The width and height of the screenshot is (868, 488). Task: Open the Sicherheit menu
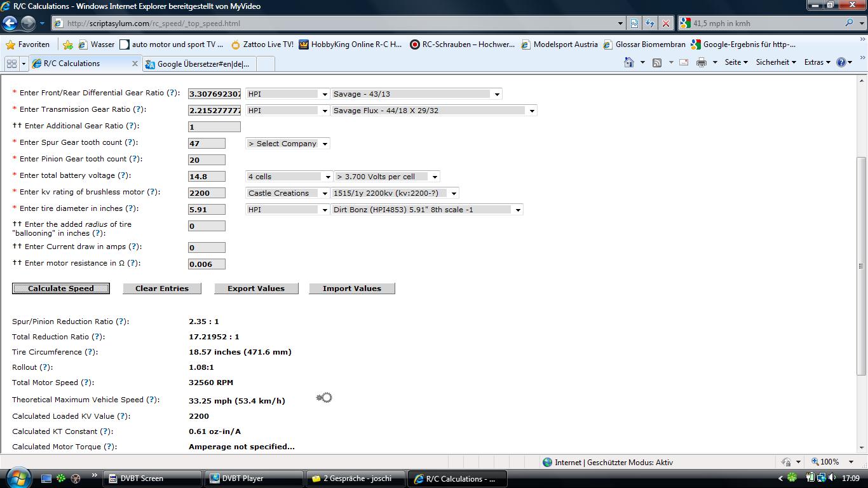776,62
